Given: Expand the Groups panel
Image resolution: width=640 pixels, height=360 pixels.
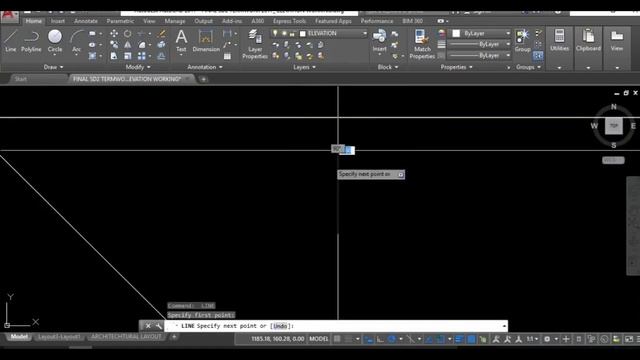Looking at the screenshot, I should pyautogui.click(x=529, y=67).
